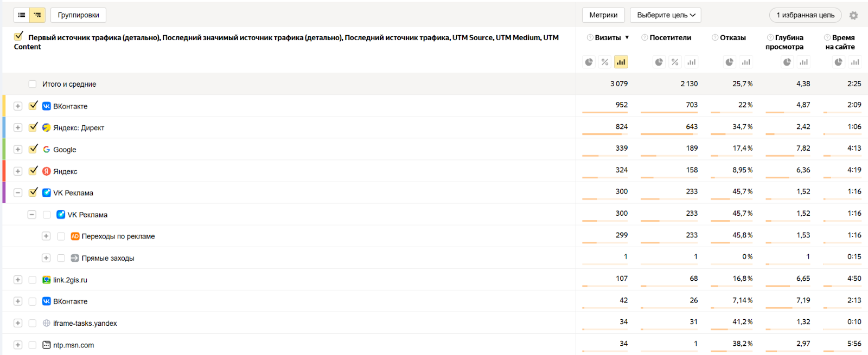Open the Метрики button

click(603, 15)
